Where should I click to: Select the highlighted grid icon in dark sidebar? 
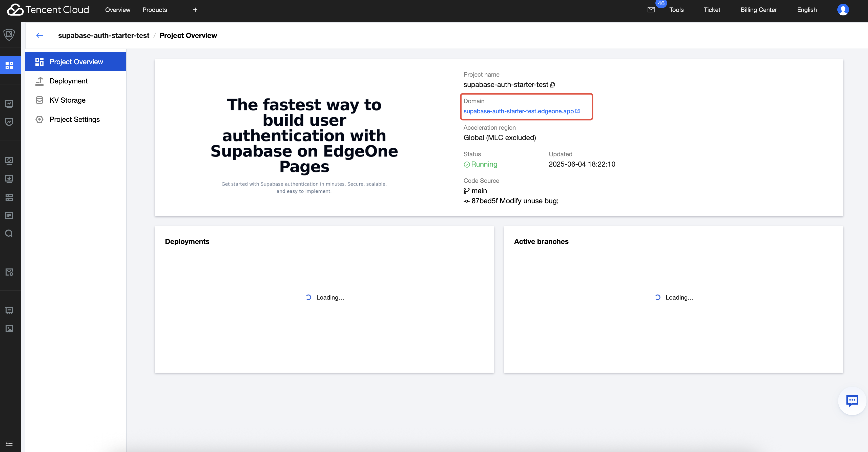click(x=9, y=65)
